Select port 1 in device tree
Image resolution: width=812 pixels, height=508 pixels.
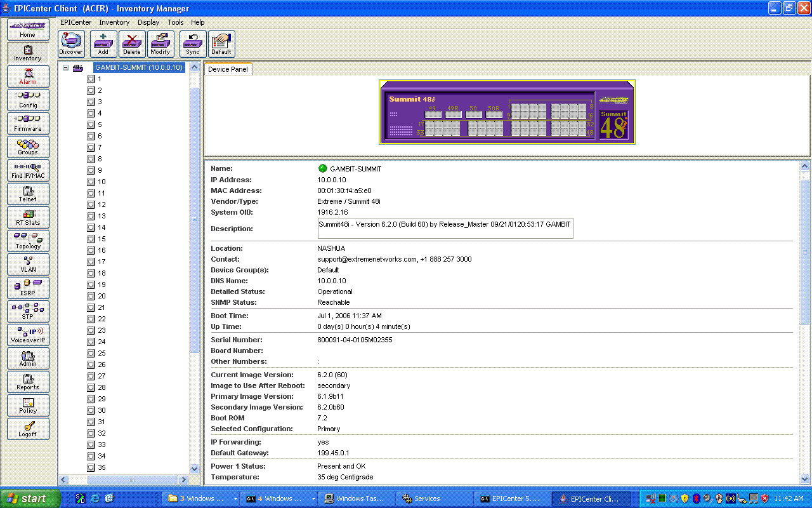click(100, 79)
